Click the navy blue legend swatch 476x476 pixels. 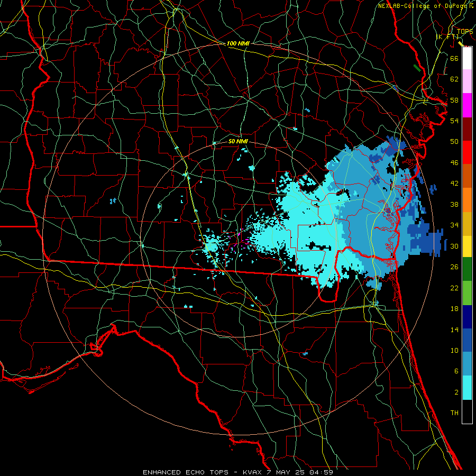click(x=467, y=317)
